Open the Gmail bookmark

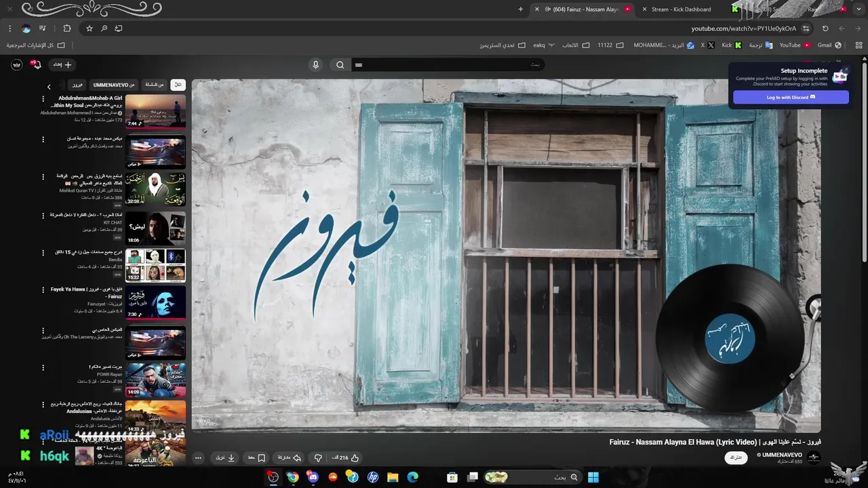point(829,45)
